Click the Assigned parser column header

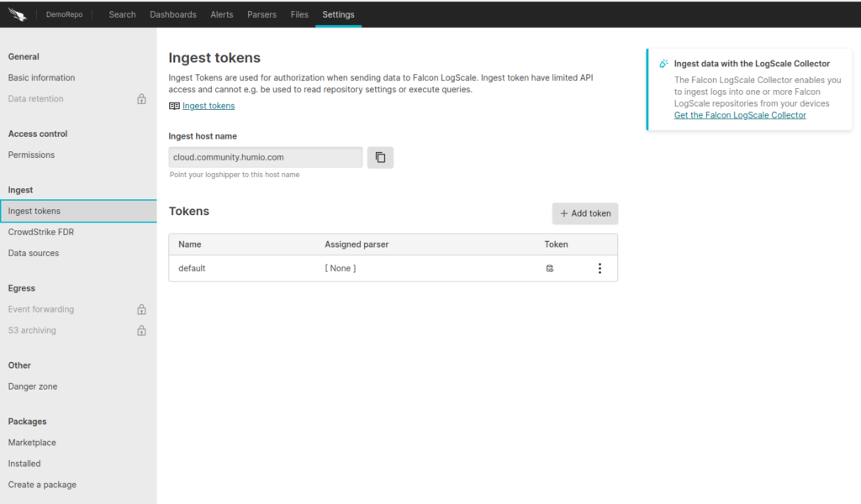pyautogui.click(x=357, y=244)
